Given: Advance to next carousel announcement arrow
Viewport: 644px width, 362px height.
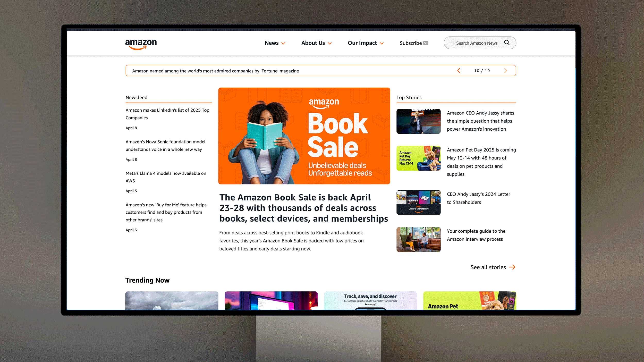Looking at the screenshot, I should coord(505,70).
